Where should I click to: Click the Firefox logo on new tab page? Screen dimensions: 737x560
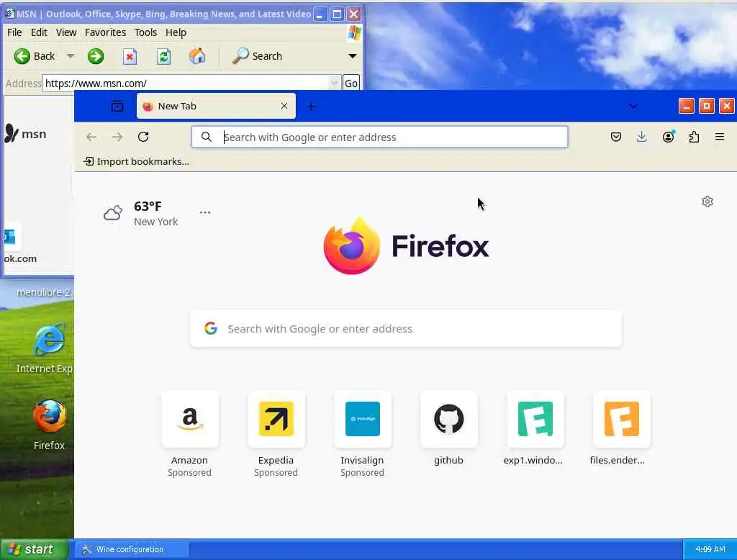351,246
